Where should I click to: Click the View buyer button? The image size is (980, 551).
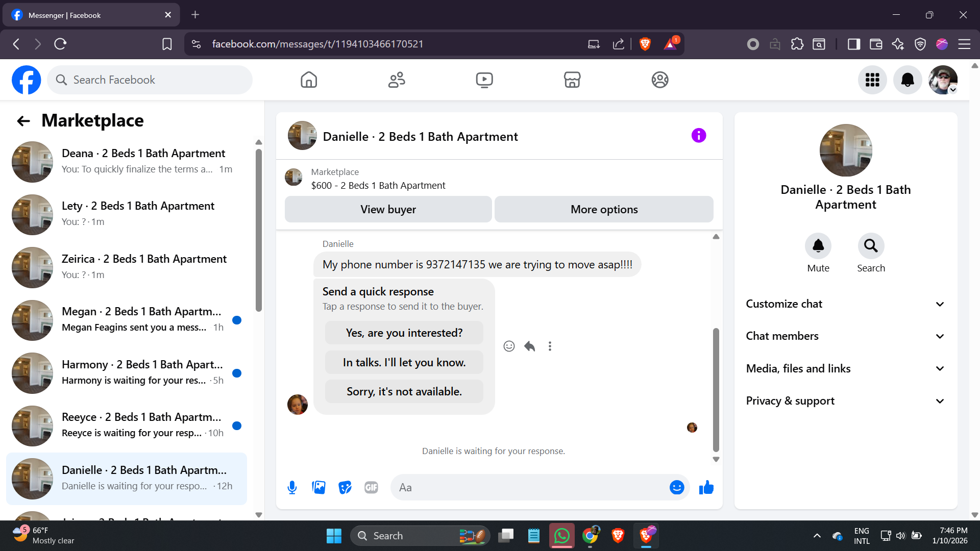[388, 209]
